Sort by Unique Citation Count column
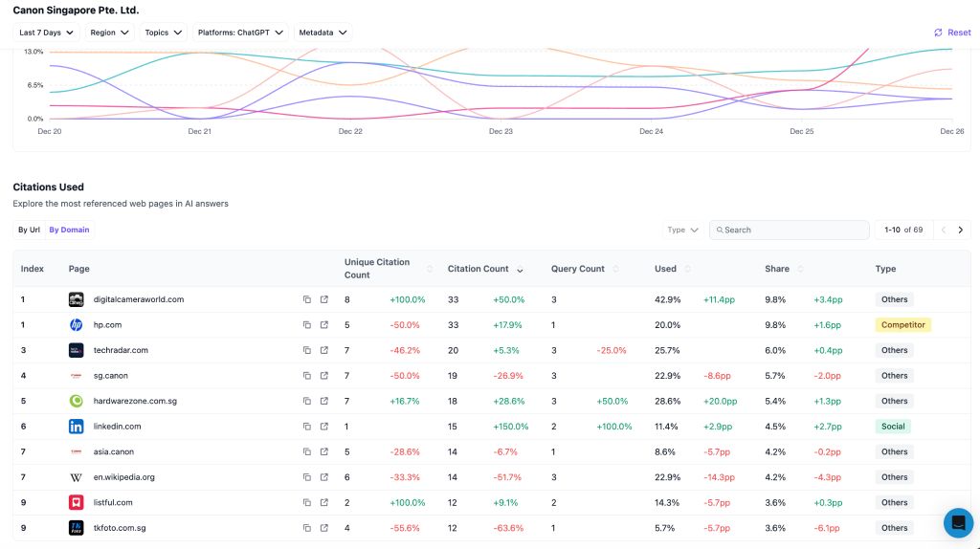This screenshot has height=549, width=980. click(430, 269)
